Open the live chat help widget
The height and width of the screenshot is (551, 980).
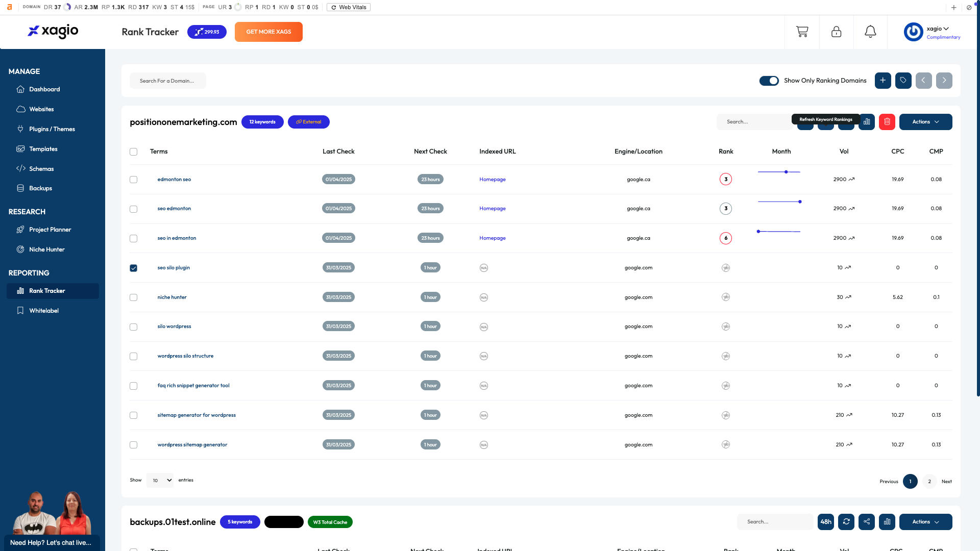(51, 542)
